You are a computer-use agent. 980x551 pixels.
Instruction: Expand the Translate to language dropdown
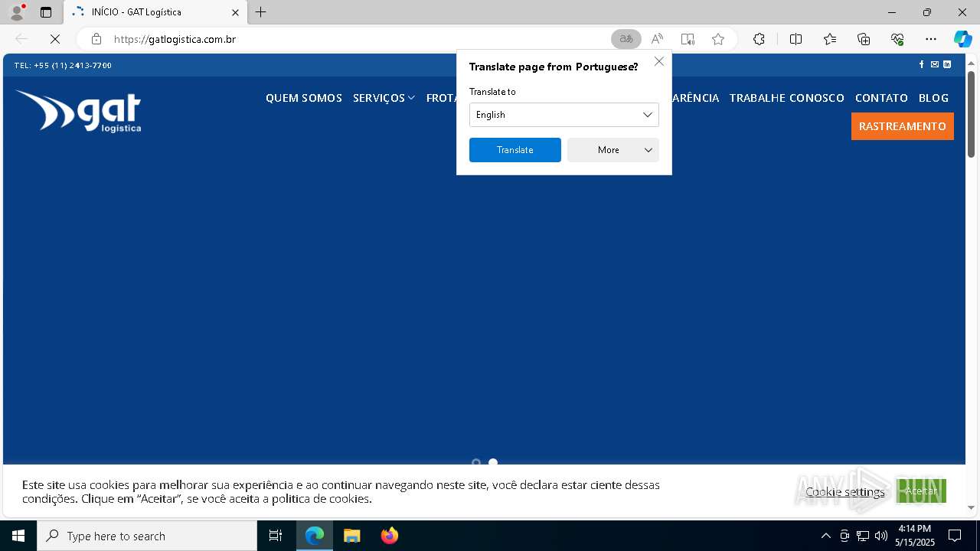(x=564, y=115)
